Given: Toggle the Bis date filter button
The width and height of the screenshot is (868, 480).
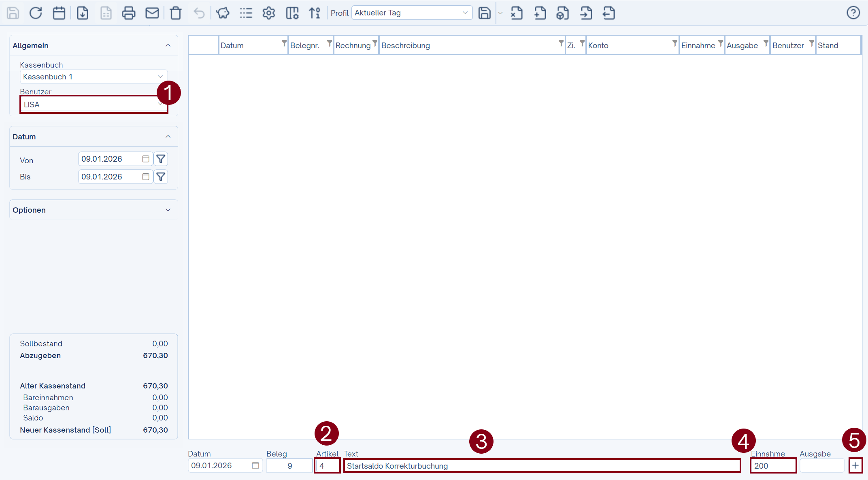Looking at the screenshot, I should click(161, 177).
